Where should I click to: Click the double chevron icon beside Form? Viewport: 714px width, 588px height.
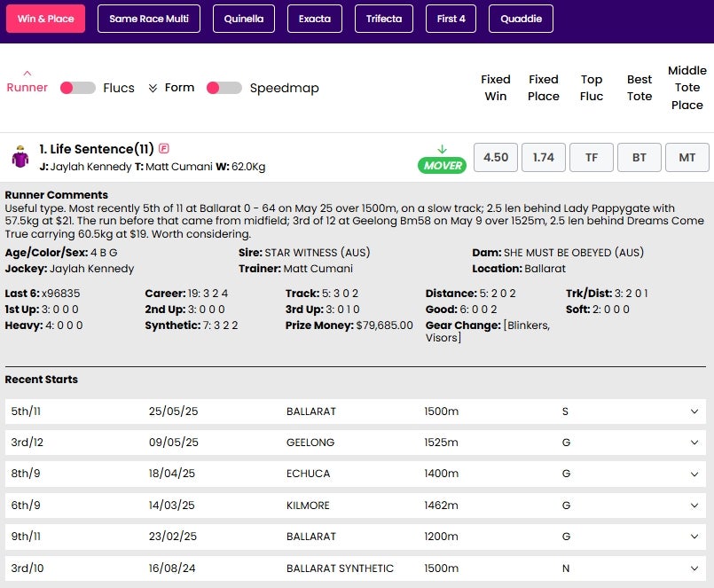pyautogui.click(x=153, y=88)
